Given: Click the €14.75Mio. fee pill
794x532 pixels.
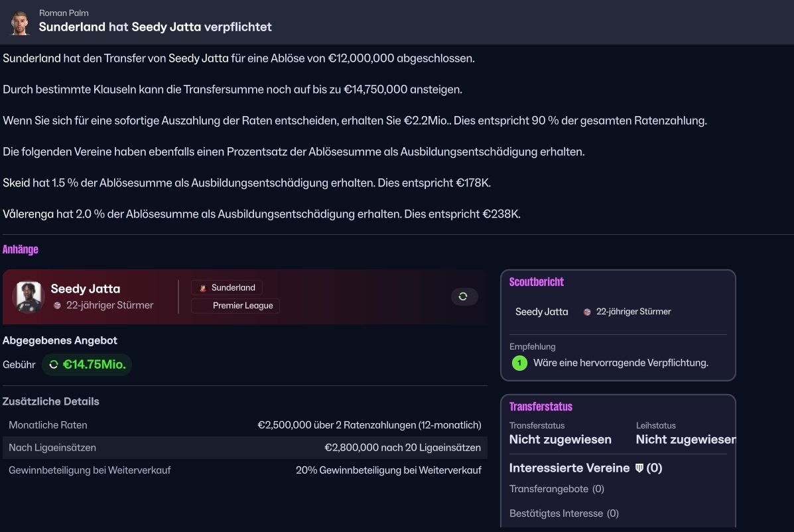Looking at the screenshot, I should [x=87, y=364].
